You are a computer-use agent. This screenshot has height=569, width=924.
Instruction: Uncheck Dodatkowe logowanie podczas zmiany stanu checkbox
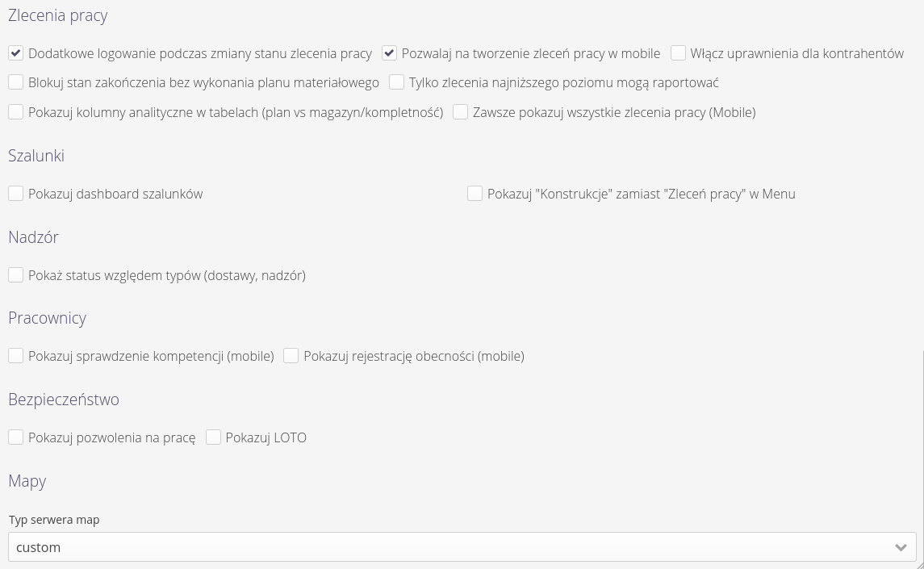click(x=16, y=53)
